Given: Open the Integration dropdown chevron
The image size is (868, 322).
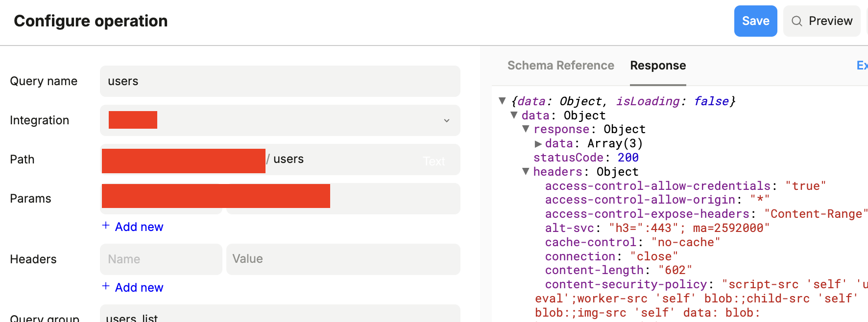Looking at the screenshot, I should (x=446, y=120).
